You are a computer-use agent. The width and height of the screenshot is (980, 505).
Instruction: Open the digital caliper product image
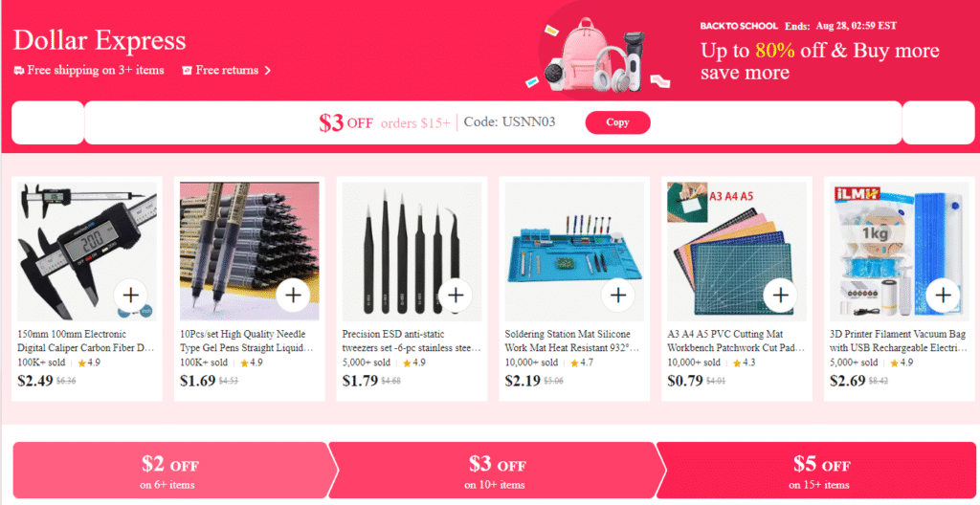coord(87,252)
